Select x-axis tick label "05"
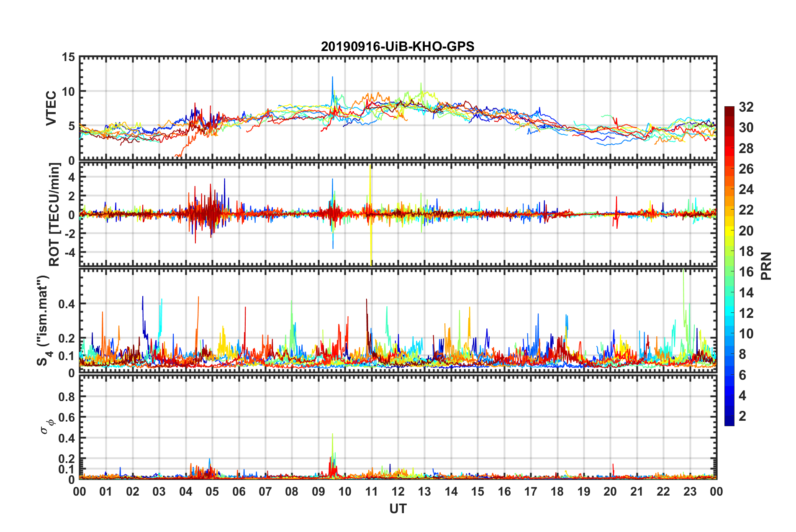Image resolution: width=796 pixels, height=532 pixels. (212, 491)
